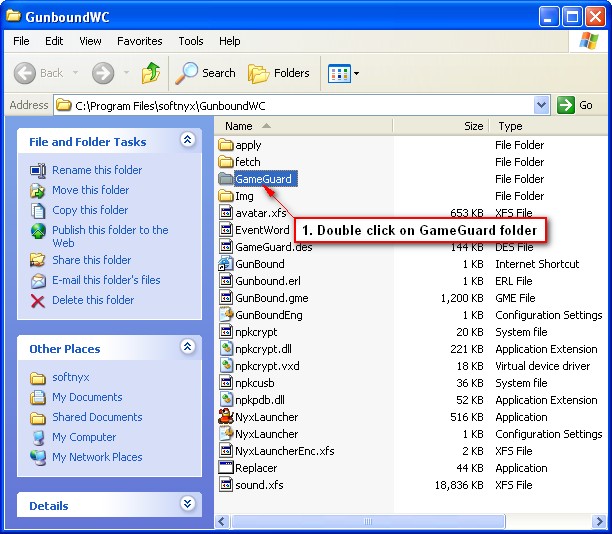
Task: Click the red Delete this folder icon
Action: (x=38, y=301)
